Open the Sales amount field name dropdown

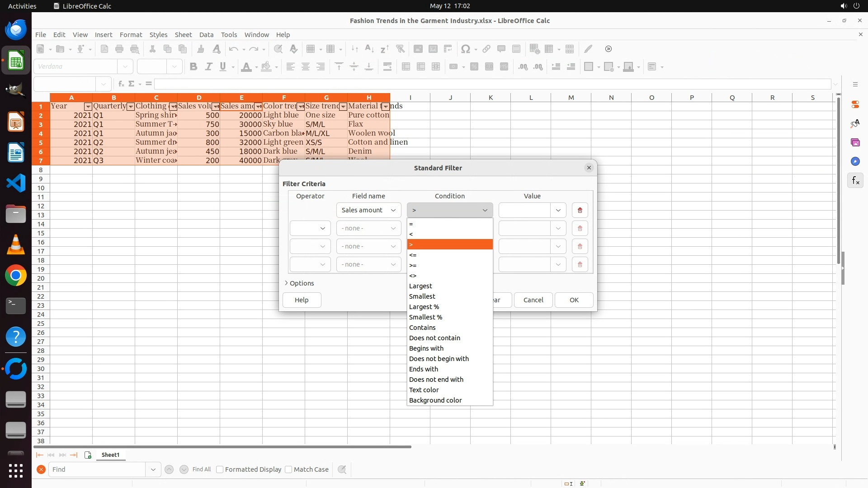pyautogui.click(x=368, y=210)
